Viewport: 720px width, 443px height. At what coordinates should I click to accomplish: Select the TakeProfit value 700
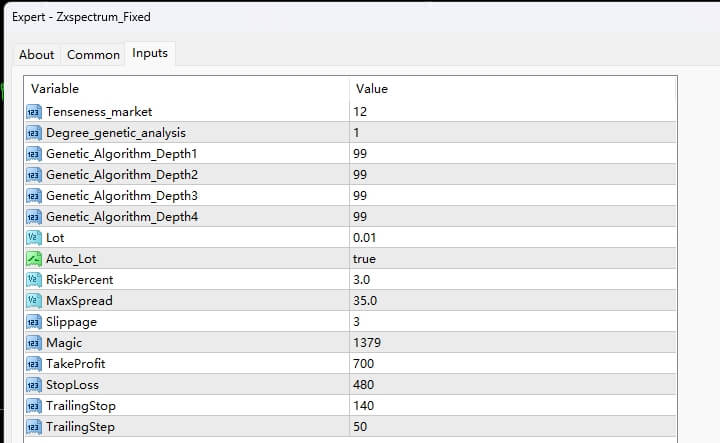pyautogui.click(x=363, y=364)
